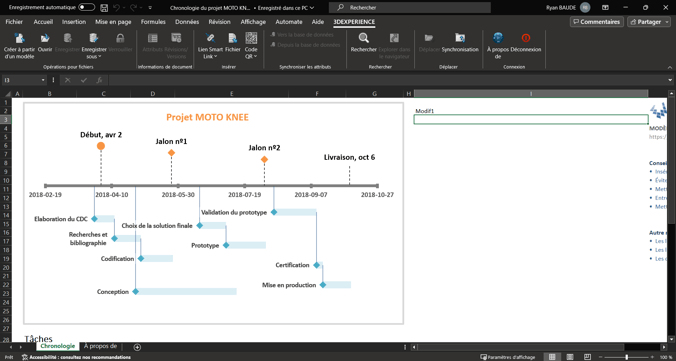Screen dimensions: 676x361
Task: Open the Affichage tab
Action: point(254,22)
